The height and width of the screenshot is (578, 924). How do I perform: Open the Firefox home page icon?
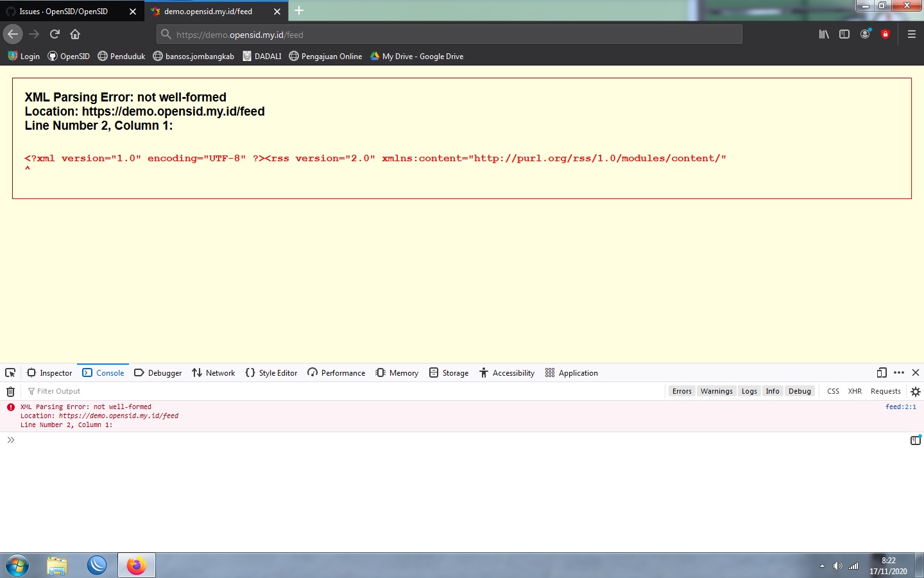pos(75,34)
